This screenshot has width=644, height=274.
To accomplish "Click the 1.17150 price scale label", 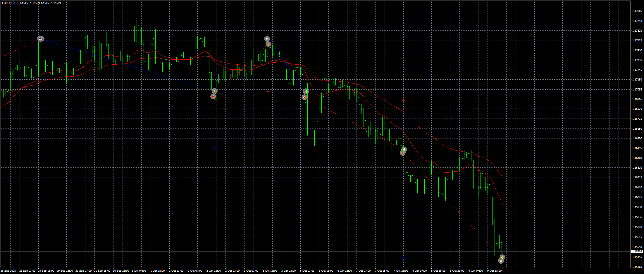I will coord(637,80).
